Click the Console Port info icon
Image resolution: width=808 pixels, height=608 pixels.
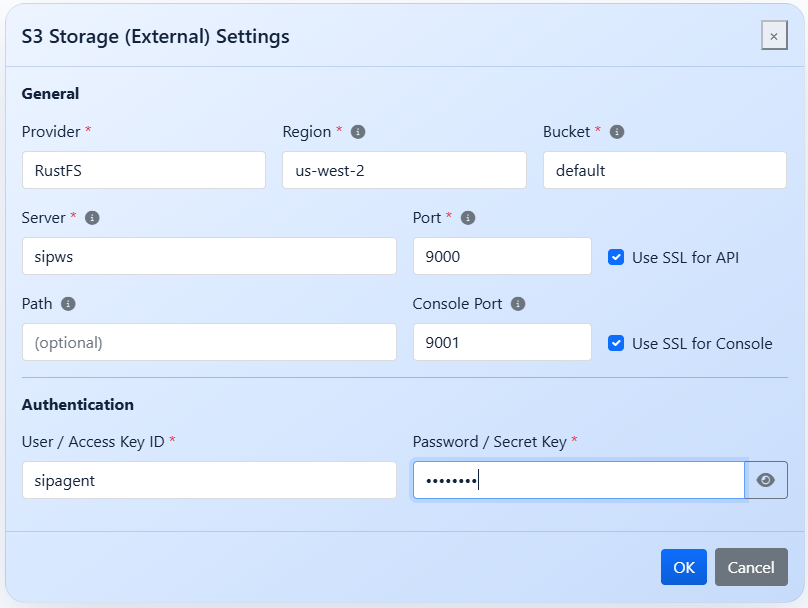[518, 304]
